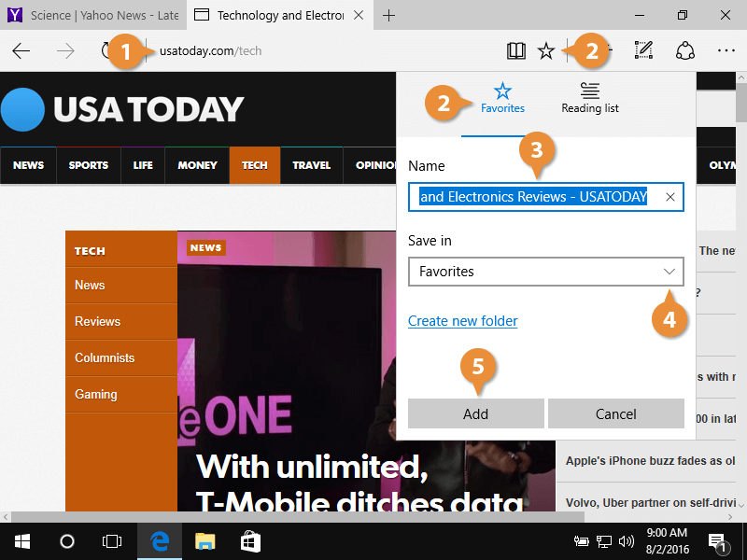
Task: Click the star Favorites icon in toolbar
Action: [546, 50]
